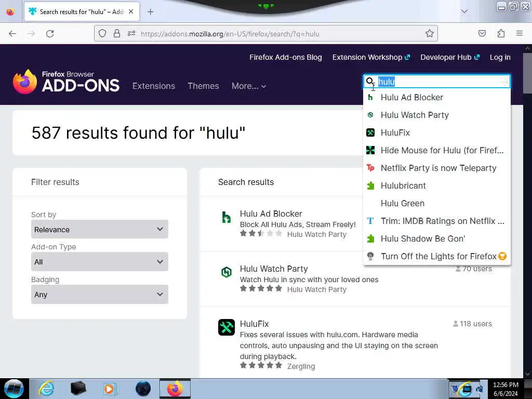Open the Badging Any dropdown

click(99, 295)
